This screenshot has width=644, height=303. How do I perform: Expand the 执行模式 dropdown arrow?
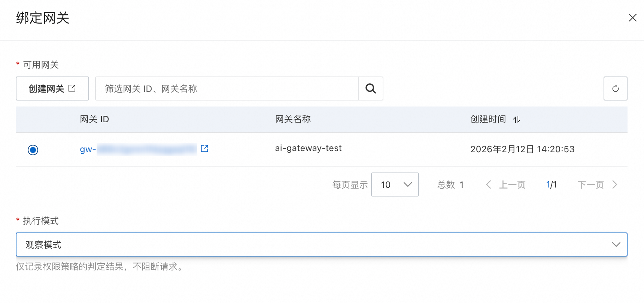point(616,244)
